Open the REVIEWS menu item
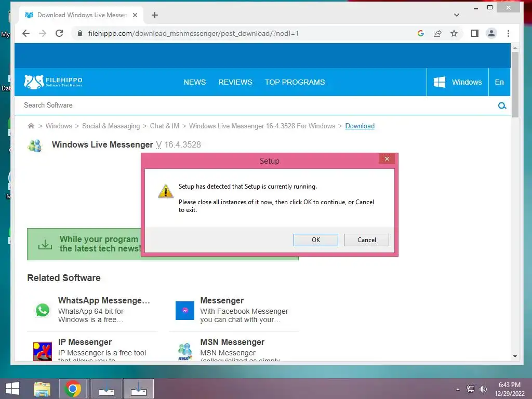The image size is (532, 399). point(235,82)
